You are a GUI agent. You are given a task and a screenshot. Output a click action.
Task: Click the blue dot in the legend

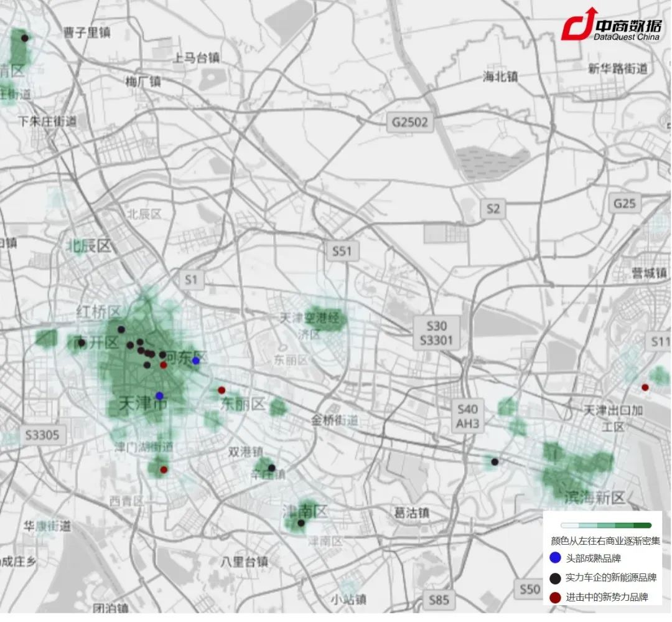coord(556,558)
